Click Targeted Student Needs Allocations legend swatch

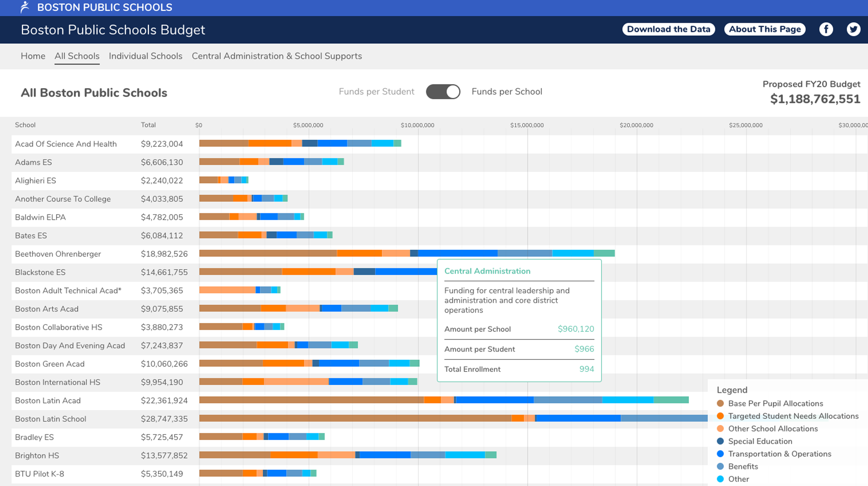[720, 416]
